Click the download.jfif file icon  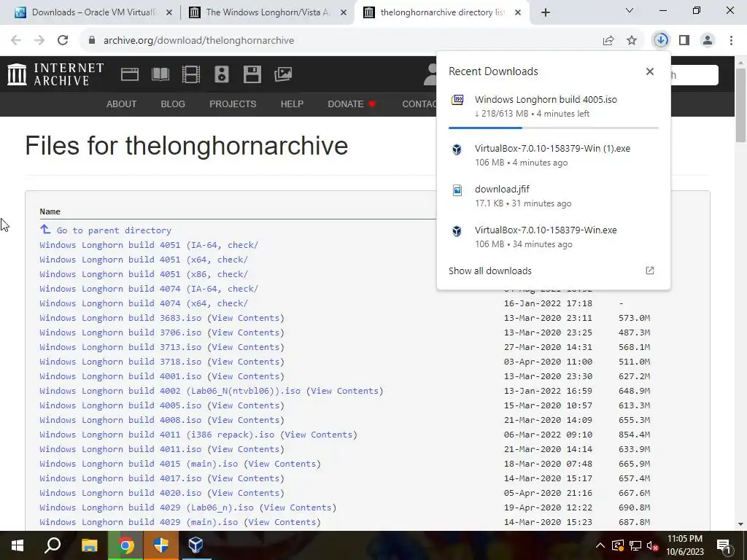(x=457, y=190)
